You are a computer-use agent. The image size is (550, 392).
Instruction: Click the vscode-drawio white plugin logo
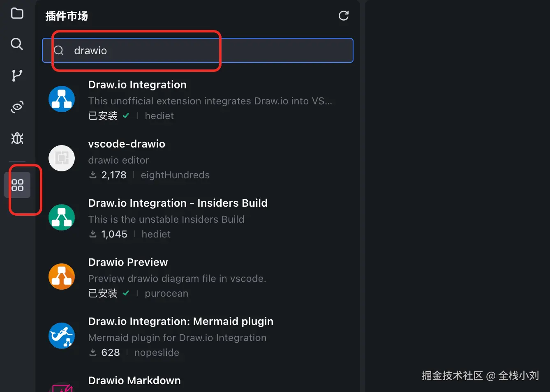(x=62, y=158)
